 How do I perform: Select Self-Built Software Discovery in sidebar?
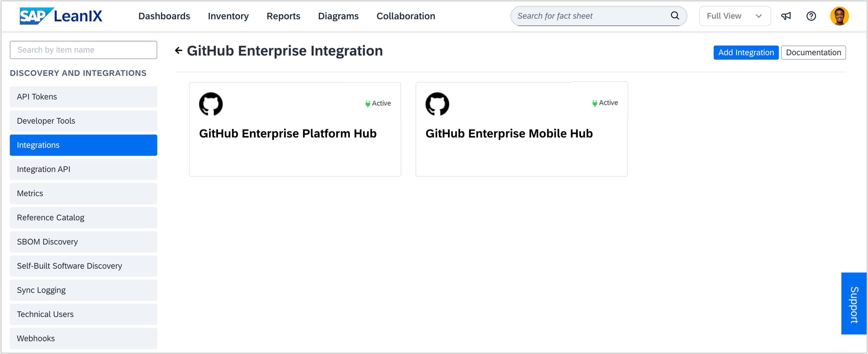[84, 266]
